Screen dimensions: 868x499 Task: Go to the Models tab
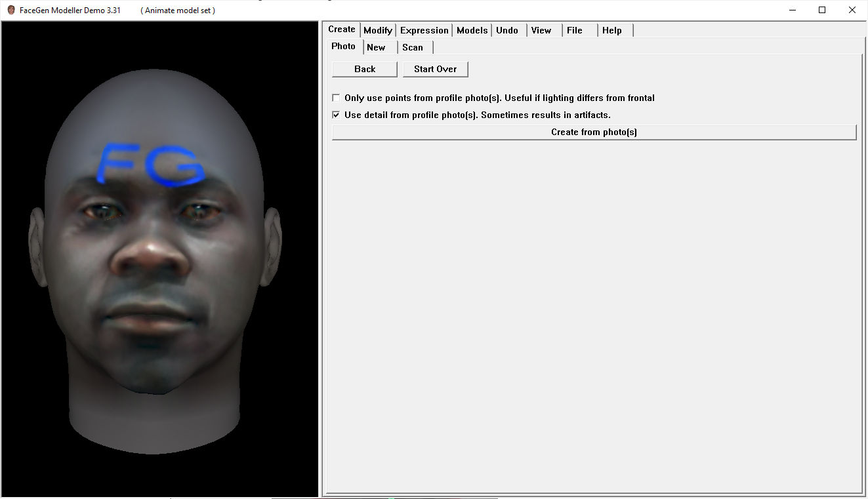472,30
